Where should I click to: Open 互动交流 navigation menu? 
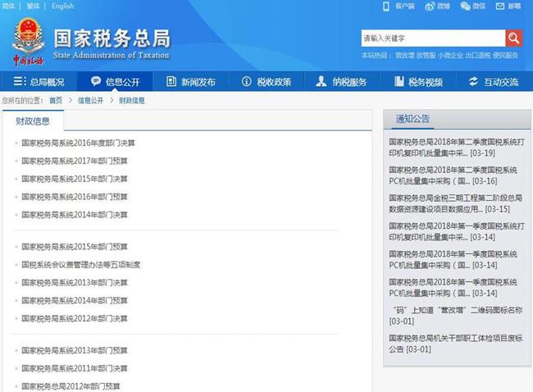coord(494,81)
